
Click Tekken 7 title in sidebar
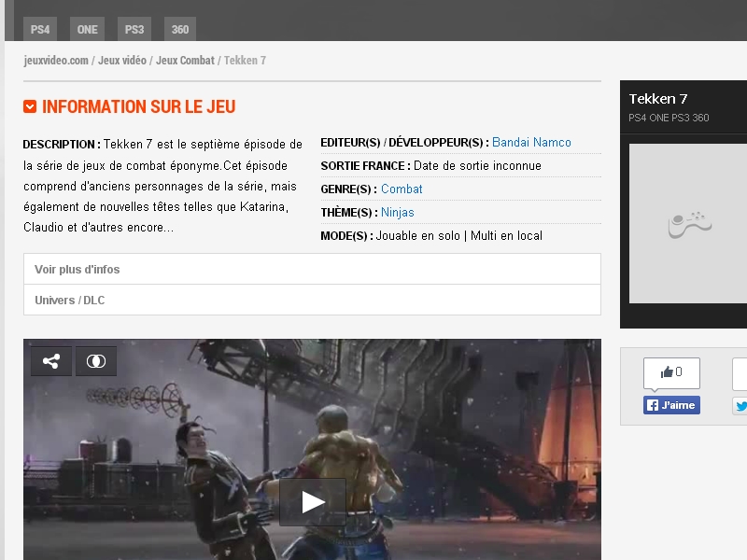[658, 99]
